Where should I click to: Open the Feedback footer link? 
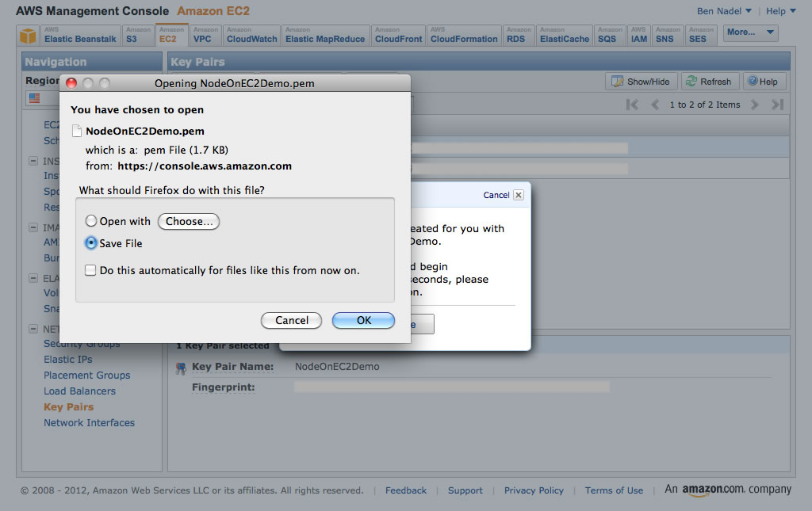point(406,490)
